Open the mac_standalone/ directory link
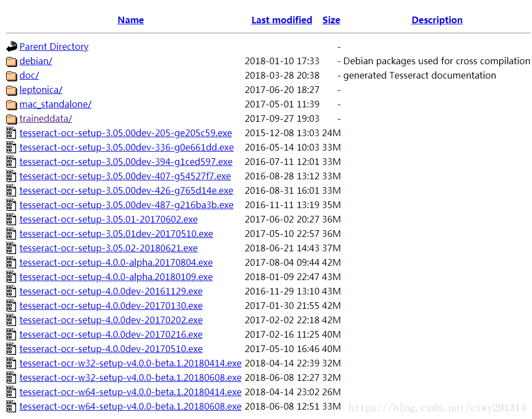 coord(55,104)
